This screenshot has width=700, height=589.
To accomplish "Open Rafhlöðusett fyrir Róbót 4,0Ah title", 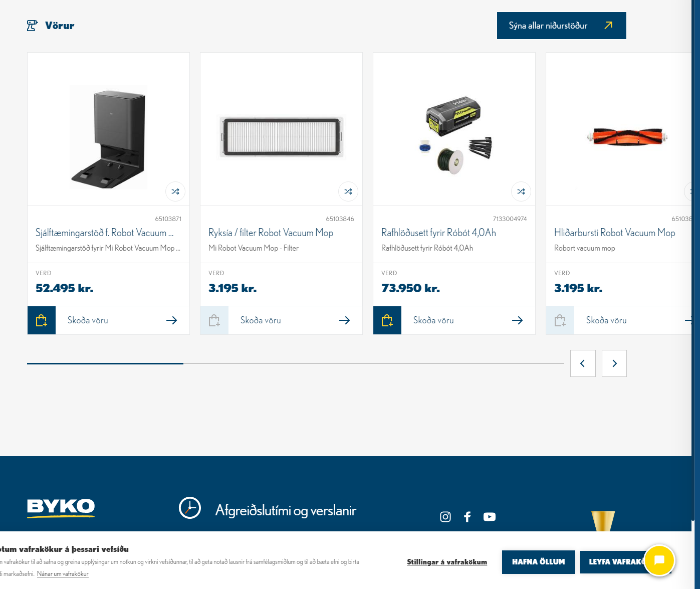I will (438, 233).
